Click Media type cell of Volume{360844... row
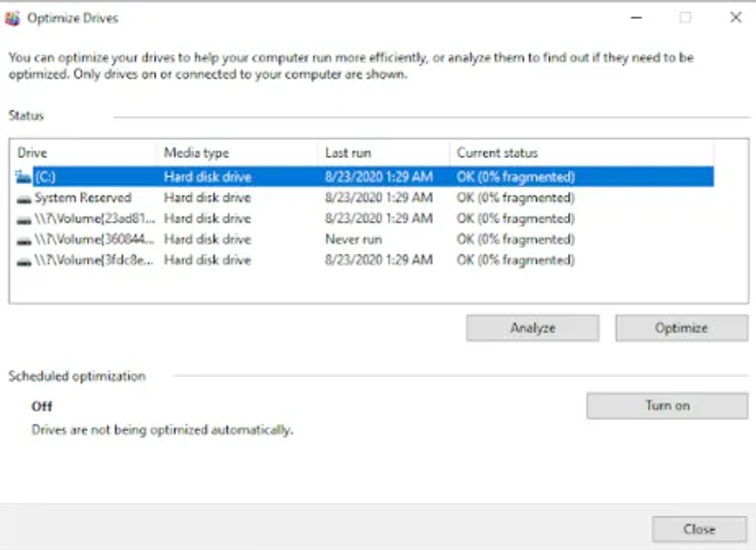Screen dimensions: 756x550 (207, 239)
